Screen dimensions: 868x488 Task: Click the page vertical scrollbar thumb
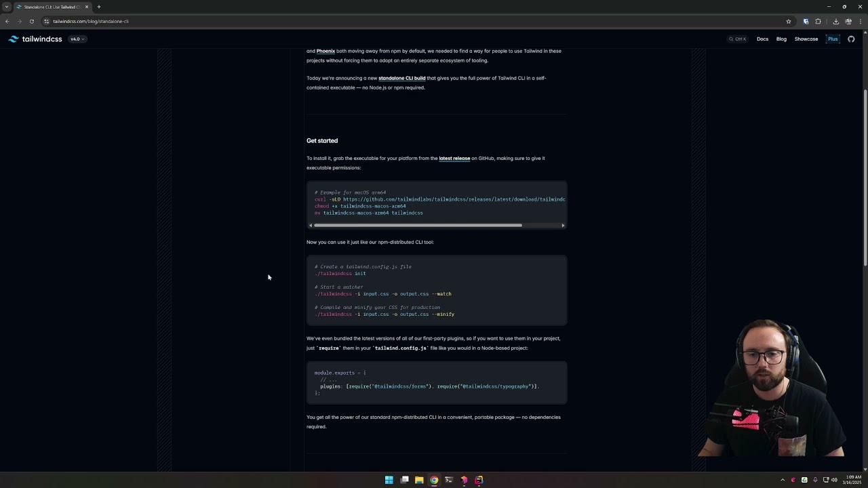[x=865, y=178]
